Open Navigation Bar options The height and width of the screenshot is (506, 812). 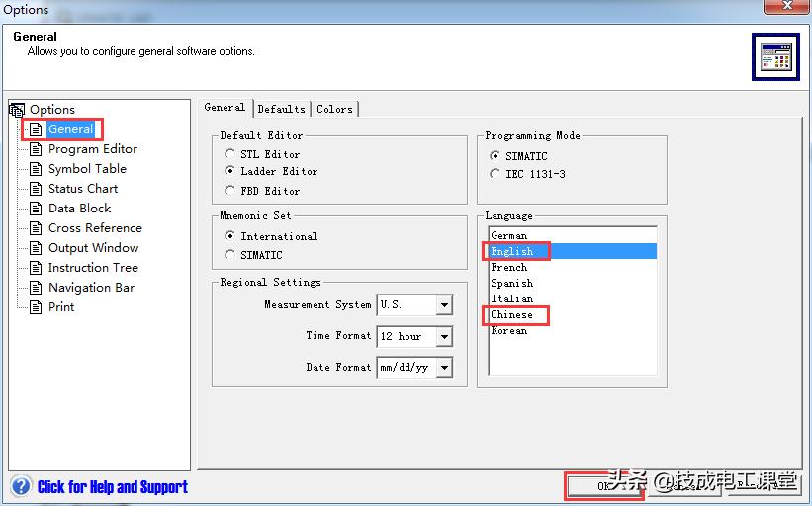tap(91, 288)
